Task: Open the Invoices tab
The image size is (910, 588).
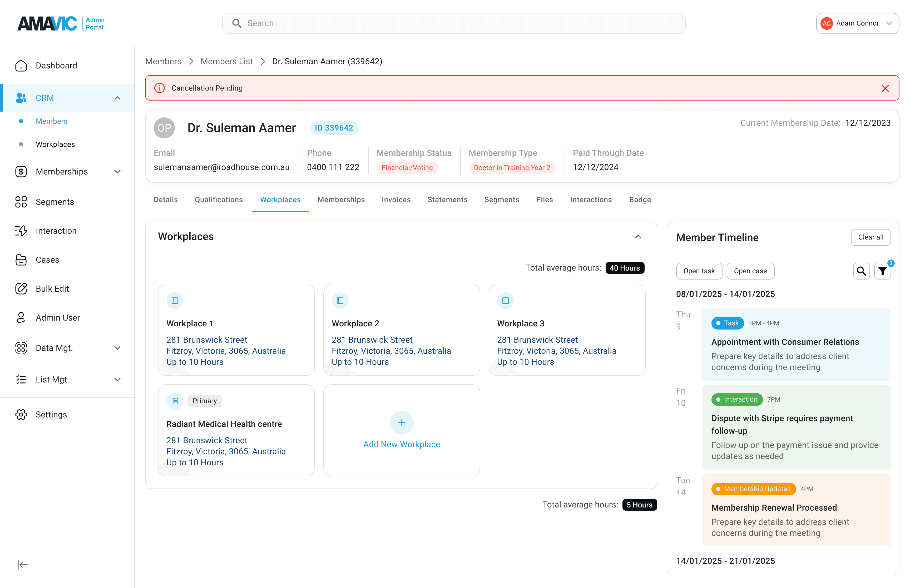Action: 395,200
